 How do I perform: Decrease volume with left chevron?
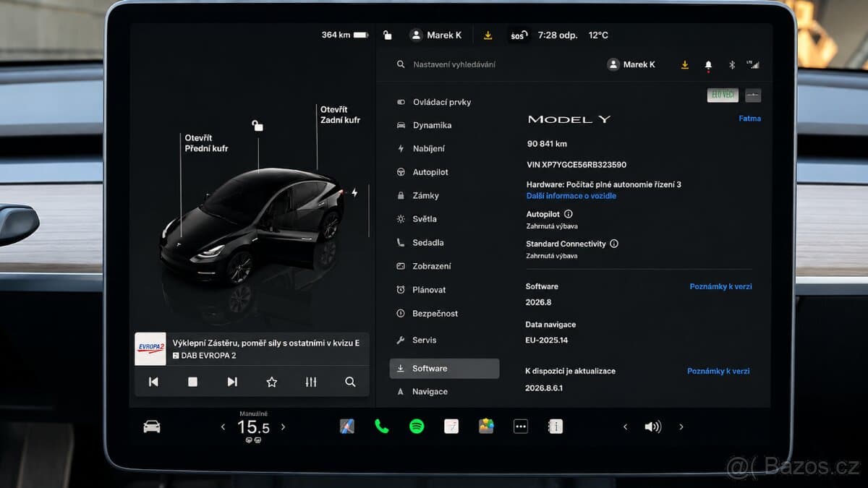tap(625, 427)
